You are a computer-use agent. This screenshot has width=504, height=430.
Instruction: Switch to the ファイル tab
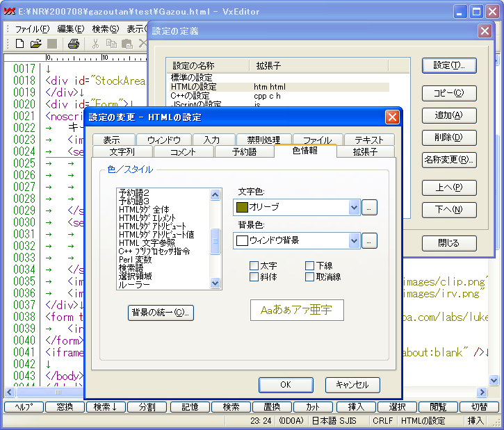pos(318,140)
